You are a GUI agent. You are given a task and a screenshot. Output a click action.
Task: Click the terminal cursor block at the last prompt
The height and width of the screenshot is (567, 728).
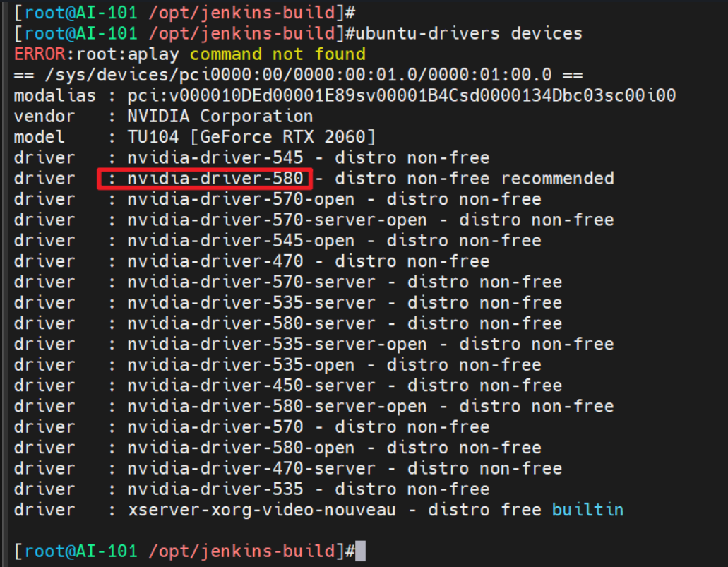click(x=360, y=551)
